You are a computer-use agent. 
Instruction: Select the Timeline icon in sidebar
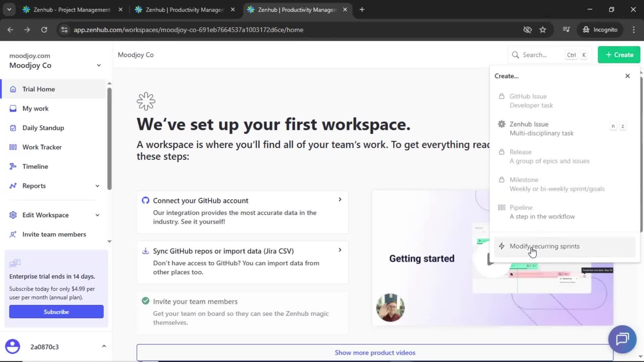tap(13, 166)
